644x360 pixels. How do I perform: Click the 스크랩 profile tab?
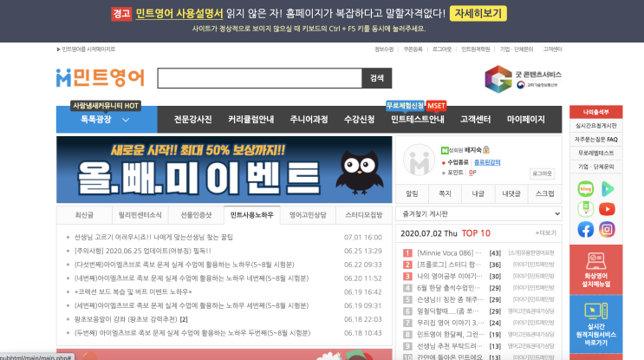coord(544,193)
